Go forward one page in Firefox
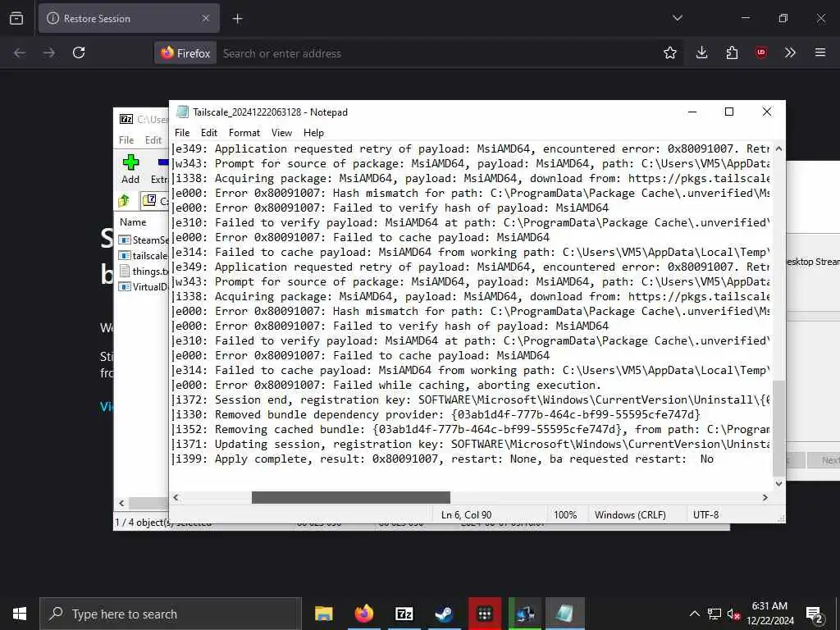 48,53
